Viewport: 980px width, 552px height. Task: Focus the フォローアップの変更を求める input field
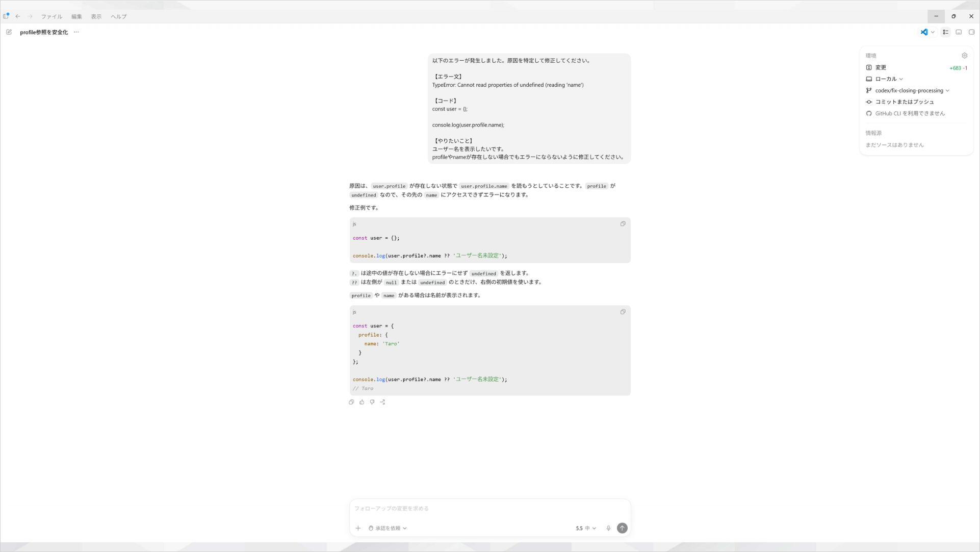coord(489,509)
